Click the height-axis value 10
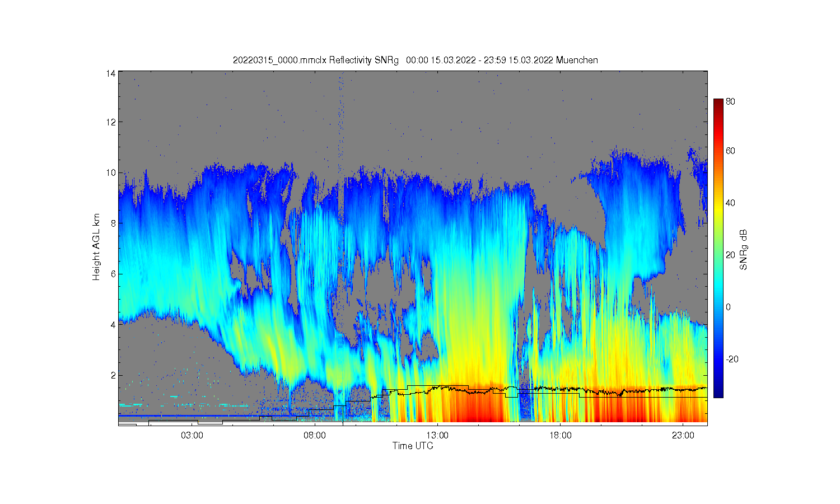 [111, 172]
